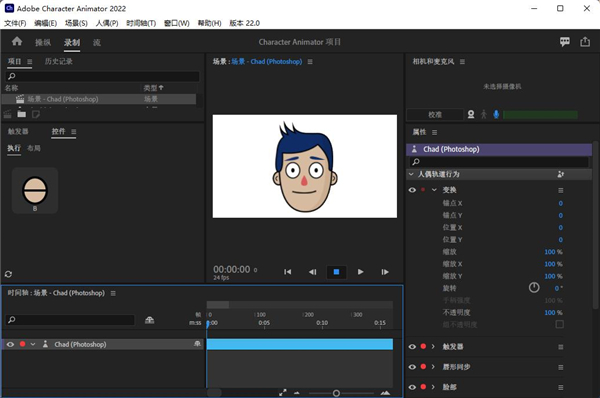
Task: Hide the 触发器 behavior eye
Action: click(412, 347)
